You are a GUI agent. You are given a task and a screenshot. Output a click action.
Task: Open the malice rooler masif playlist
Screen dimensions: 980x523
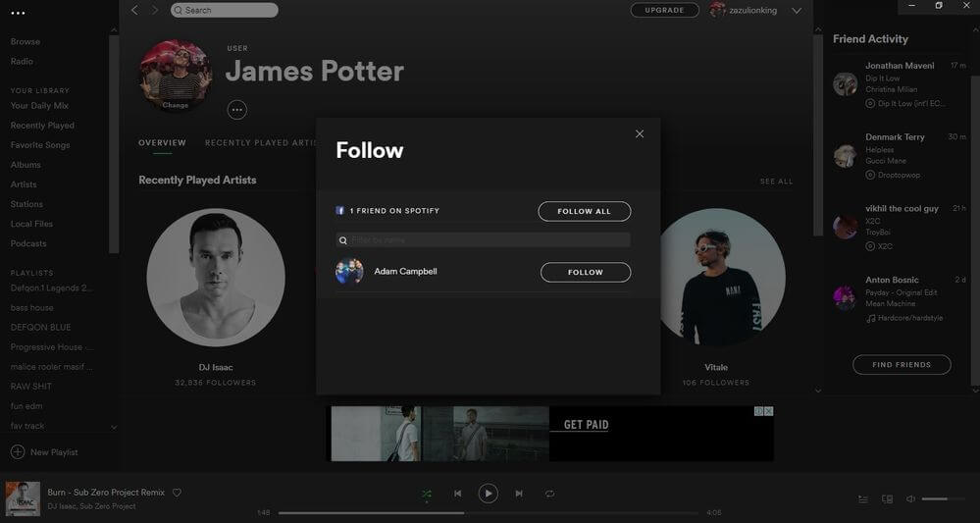[x=51, y=367]
